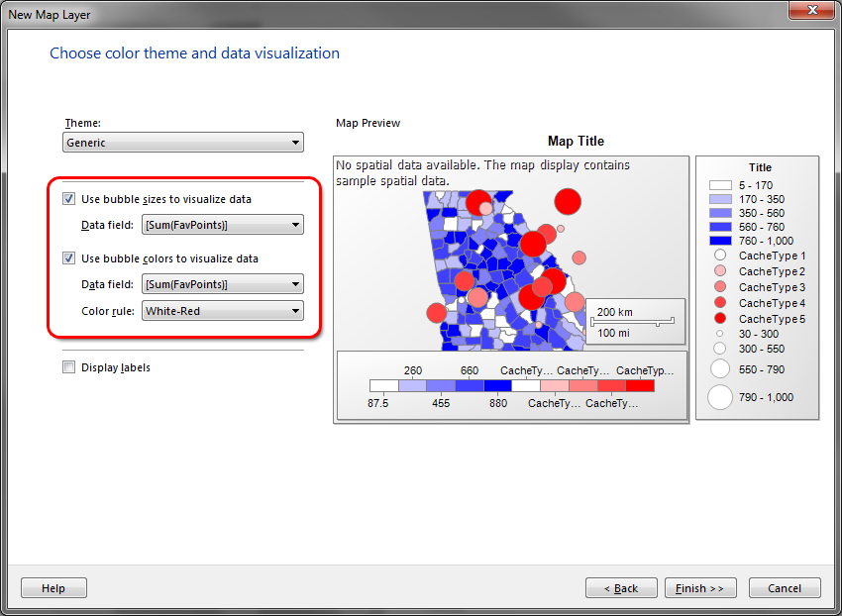Screen dimensions: 842x616
Task: Click the 550 - 790 bubble legend icon
Action: coord(719,369)
